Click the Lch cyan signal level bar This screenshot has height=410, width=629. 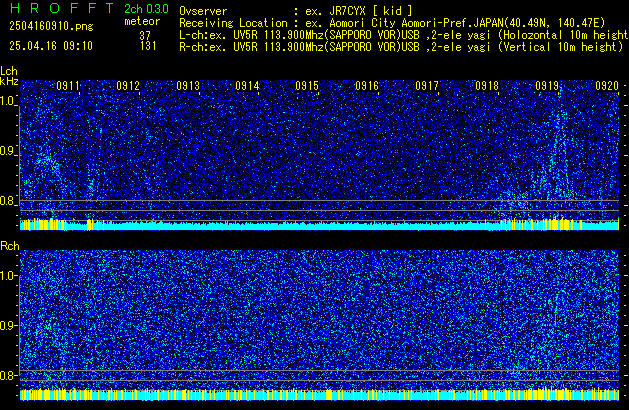coord(319,225)
